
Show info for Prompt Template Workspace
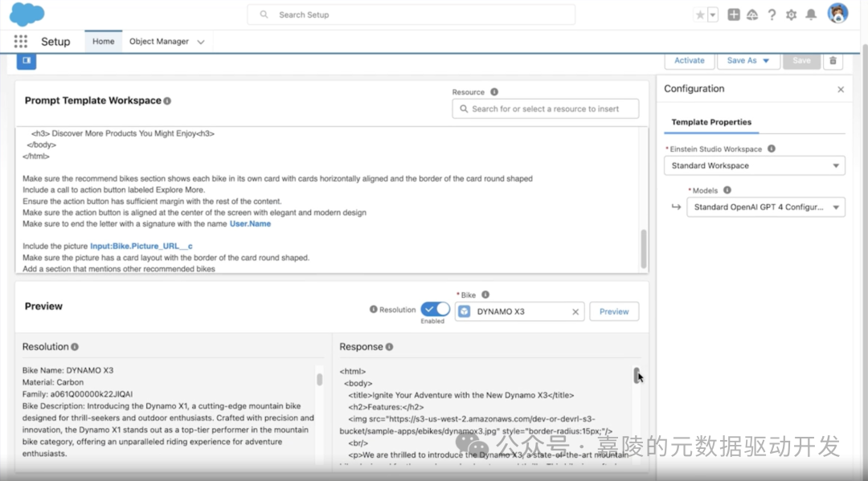point(167,100)
